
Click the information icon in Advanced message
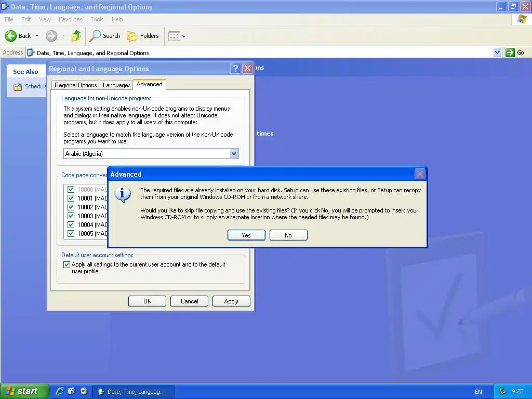tap(123, 194)
